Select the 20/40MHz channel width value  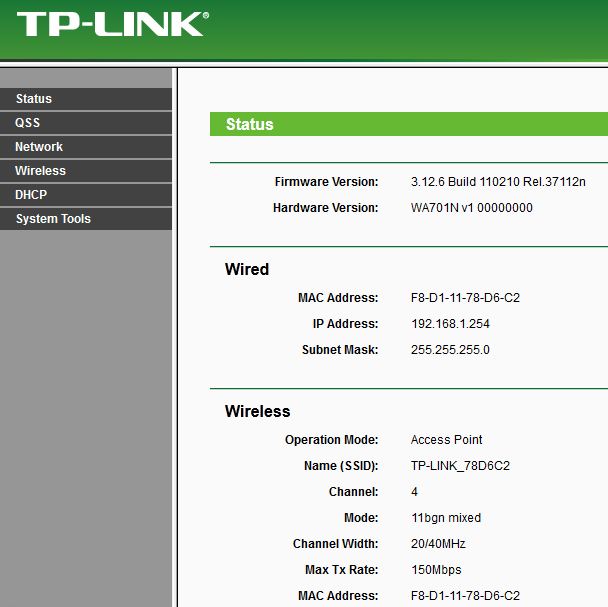pos(438,544)
